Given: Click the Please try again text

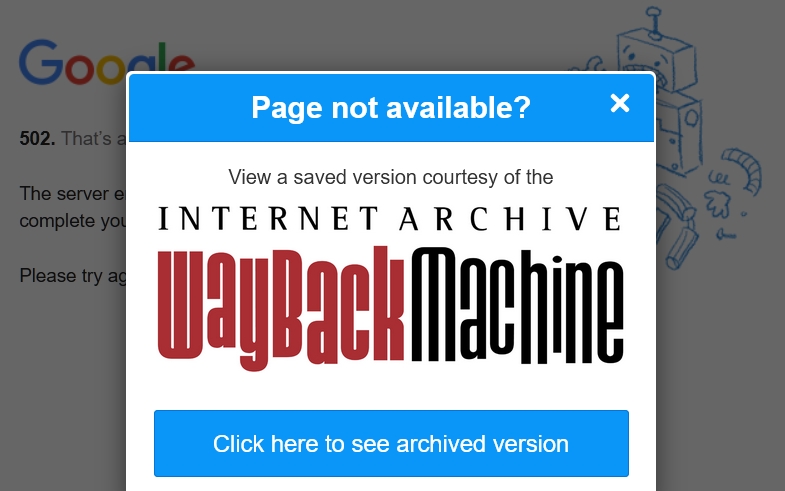Looking at the screenshot, I should coord(73,276).
